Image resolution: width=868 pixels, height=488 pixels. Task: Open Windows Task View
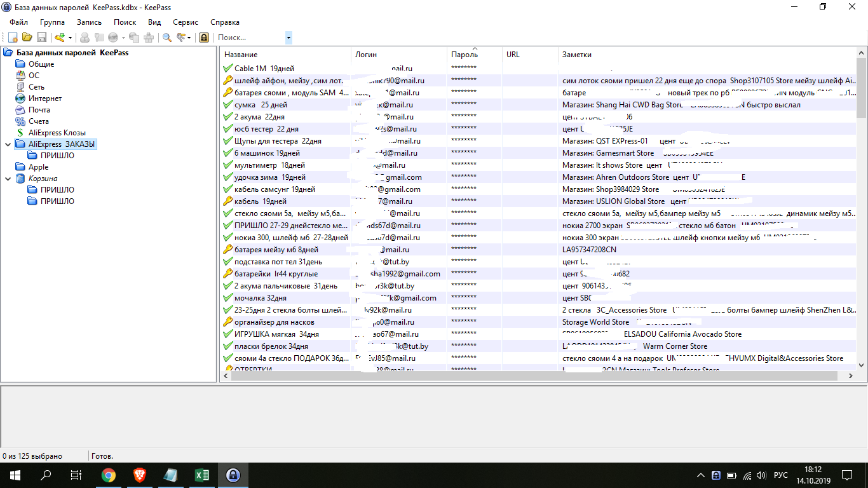click(x=76, y=475)
